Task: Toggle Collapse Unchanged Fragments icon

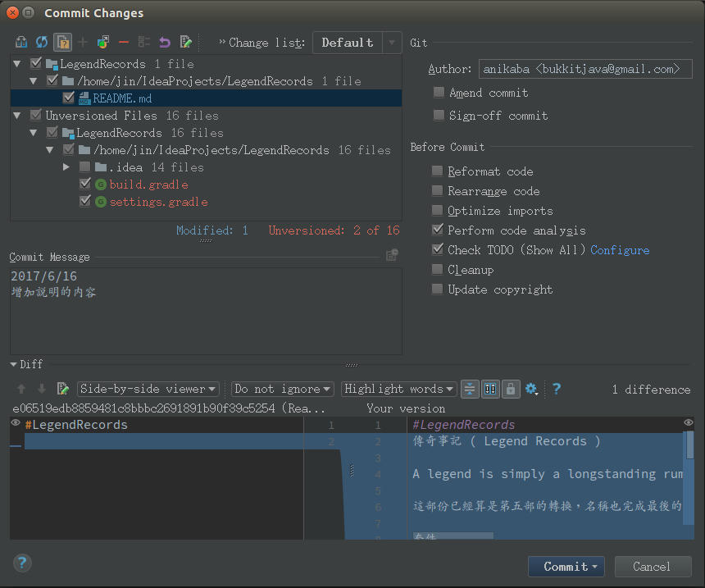Action: [x=470, y=389]
